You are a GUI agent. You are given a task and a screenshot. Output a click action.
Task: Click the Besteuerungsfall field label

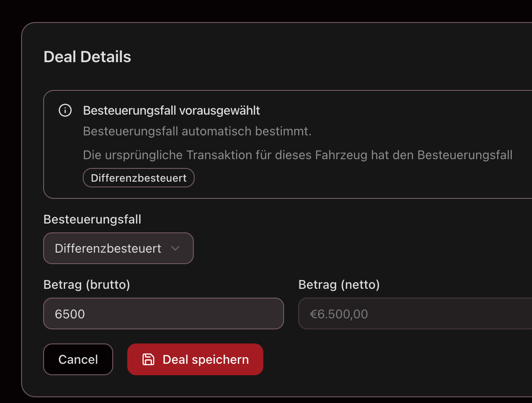(x=92, y=219)
